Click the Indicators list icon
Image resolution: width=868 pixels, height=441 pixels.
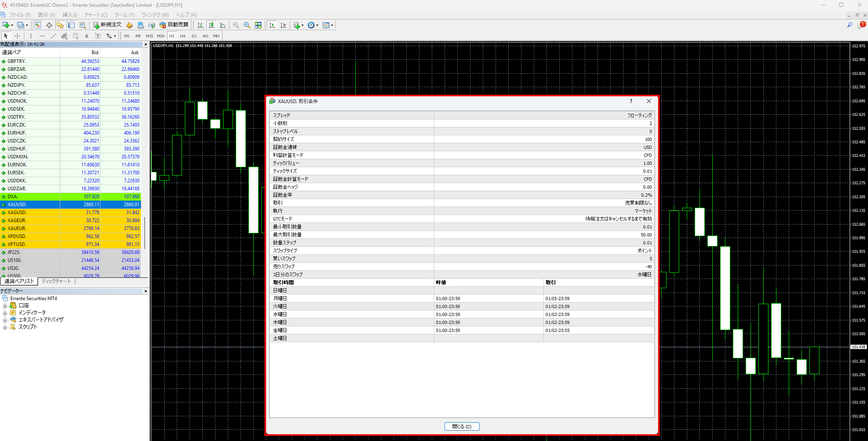(x=296, y=25)
